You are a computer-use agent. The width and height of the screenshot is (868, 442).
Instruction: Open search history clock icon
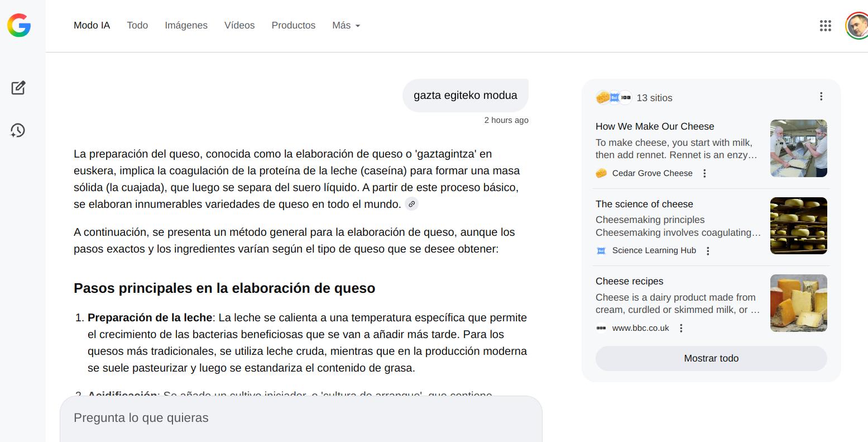tap(18, 130)
